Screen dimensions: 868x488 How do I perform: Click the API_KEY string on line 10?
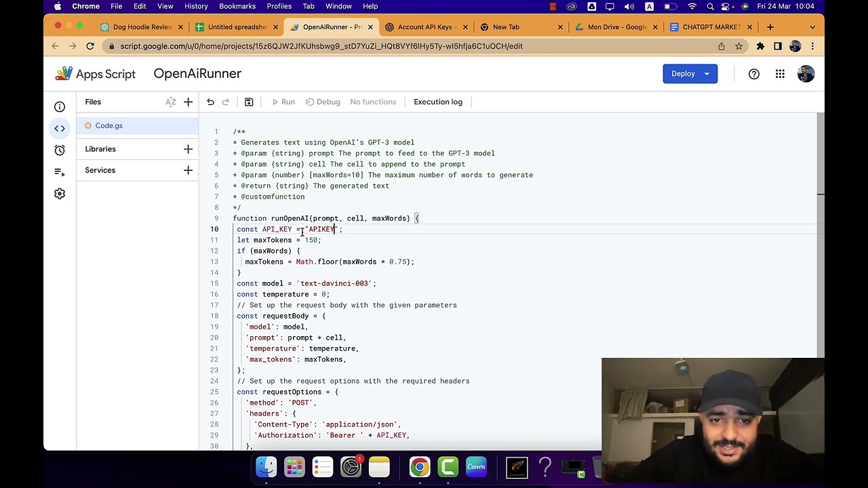point(320,229)
